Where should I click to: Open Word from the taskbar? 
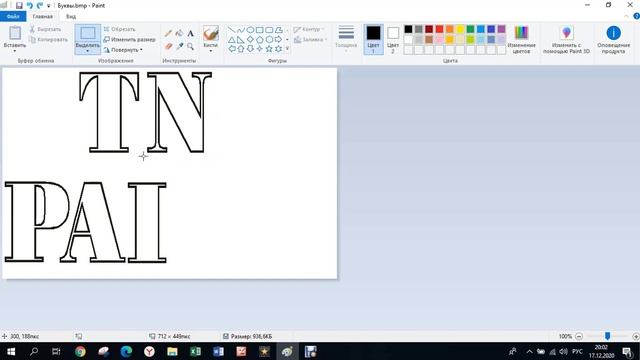pyautogui.click(x=218, y=351)
